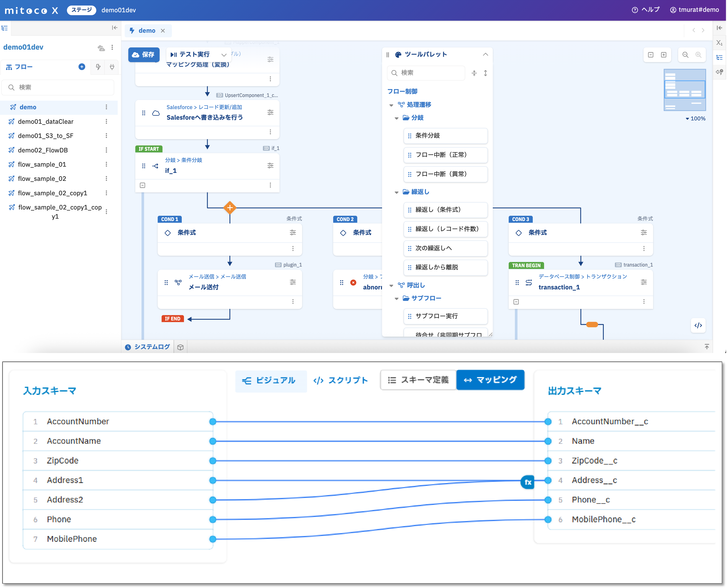This screenshot has height=588, width=728.
Task: Open the 100% zoom level dropdown
Action: coord(695,118)
